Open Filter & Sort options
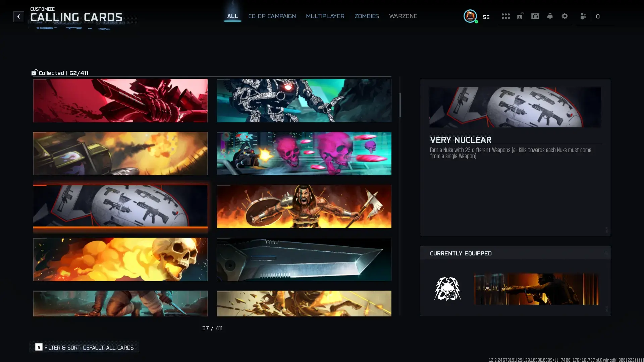Viewport: 644px width, 362px height. click(84, 347)
